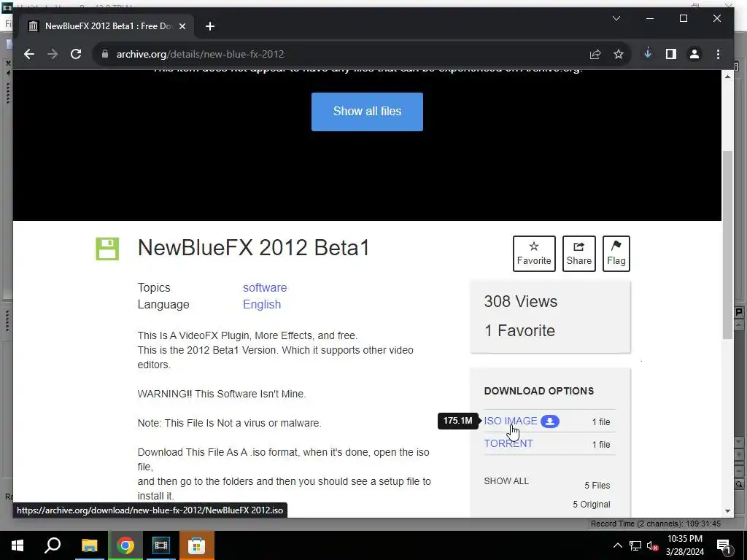
Task: Click the 5 Files count text
Action: [597, 485]
